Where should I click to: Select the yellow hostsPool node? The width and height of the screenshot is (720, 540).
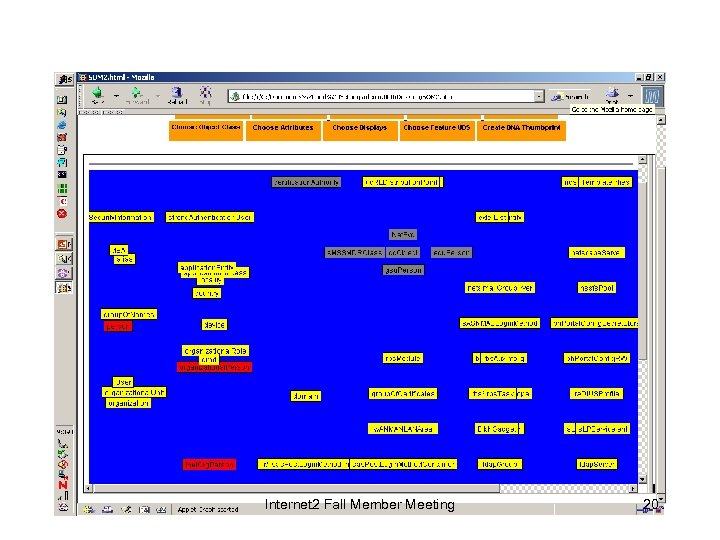[596, 288]
